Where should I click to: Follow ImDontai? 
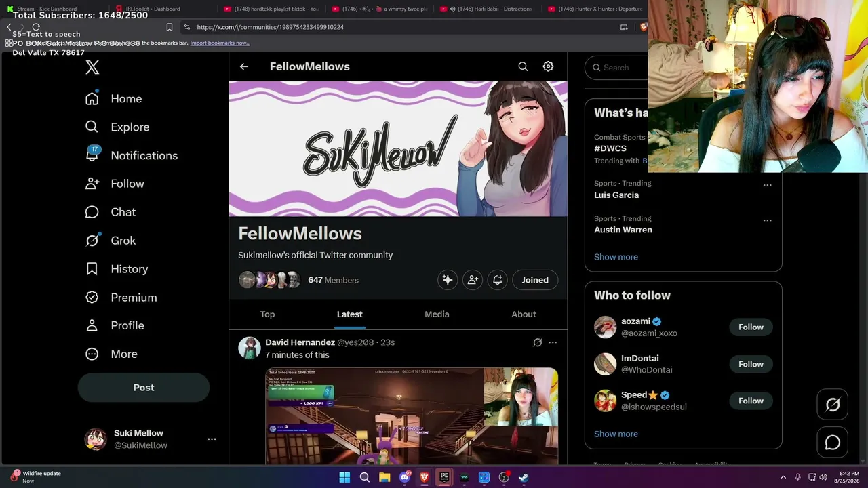pos(751,364)
